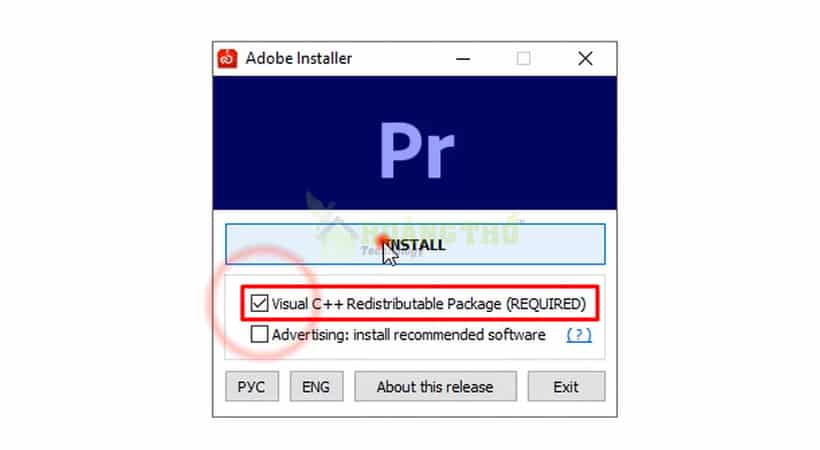Close the Adobe Installer window
Viewport: 820px width, 450px height.
(x=585, y=59)
